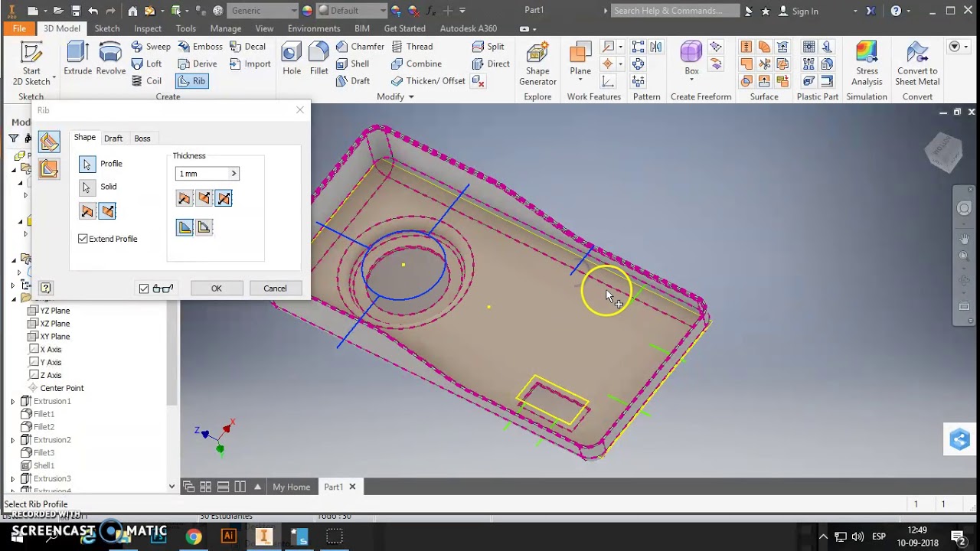Screen dimensions: 980x551
Task: Select Normal to Sketch Plane rib mode
Action: tap(49, 142)
